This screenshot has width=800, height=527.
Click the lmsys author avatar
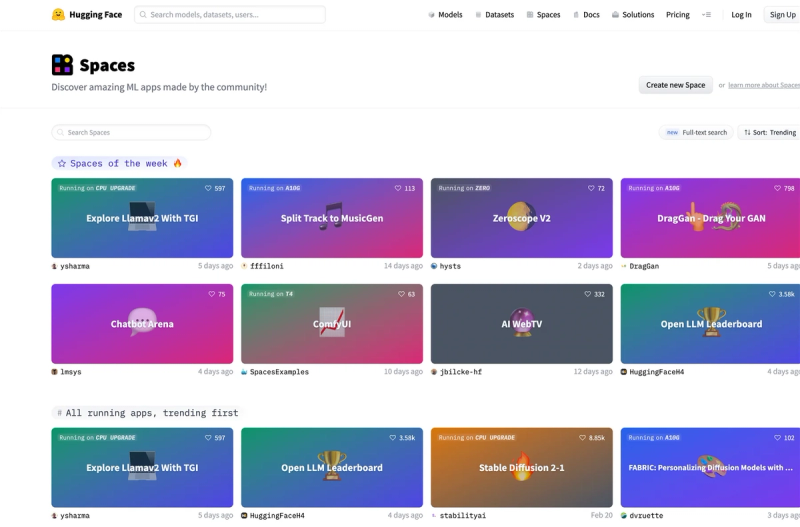pos(54,372)
